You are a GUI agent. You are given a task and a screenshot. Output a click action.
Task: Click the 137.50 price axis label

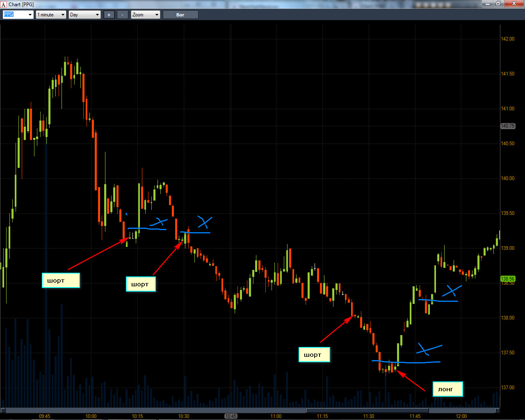click(x=508, y=353)
